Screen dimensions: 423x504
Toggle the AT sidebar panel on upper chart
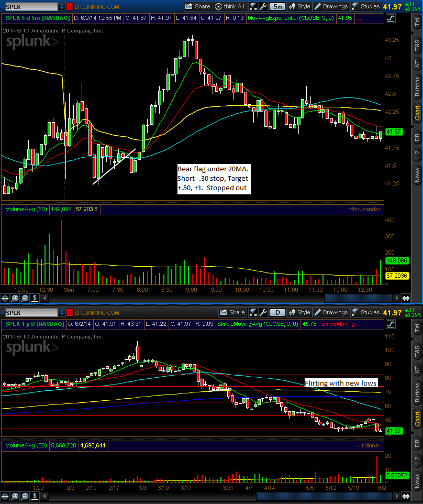click(x=417, y=64)
